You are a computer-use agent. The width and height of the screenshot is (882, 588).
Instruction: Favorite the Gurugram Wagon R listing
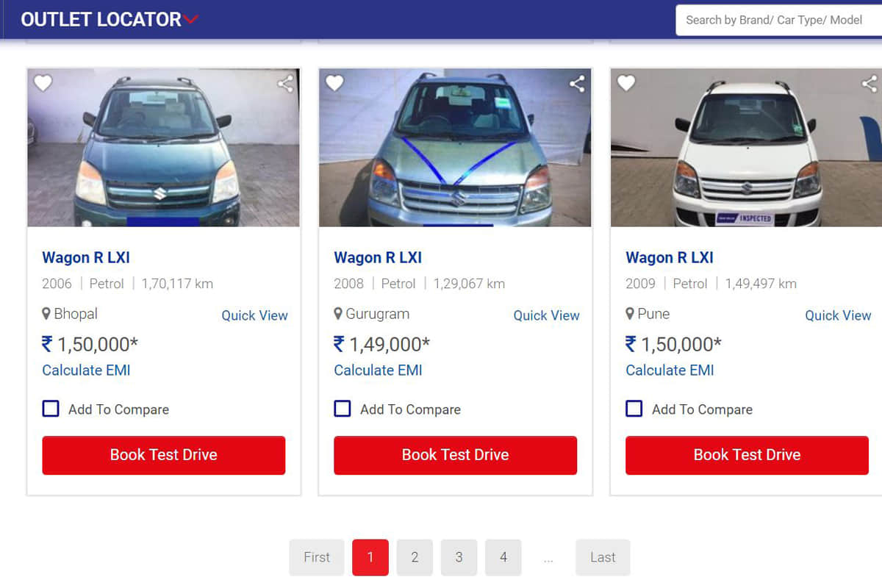(335, 83)
